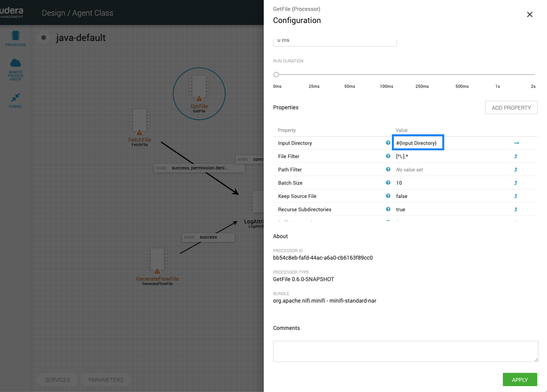Click the GetFile processor on canvas
Image resolution: width=547 pixels, height=392 pixels.
tap(199, 94)
